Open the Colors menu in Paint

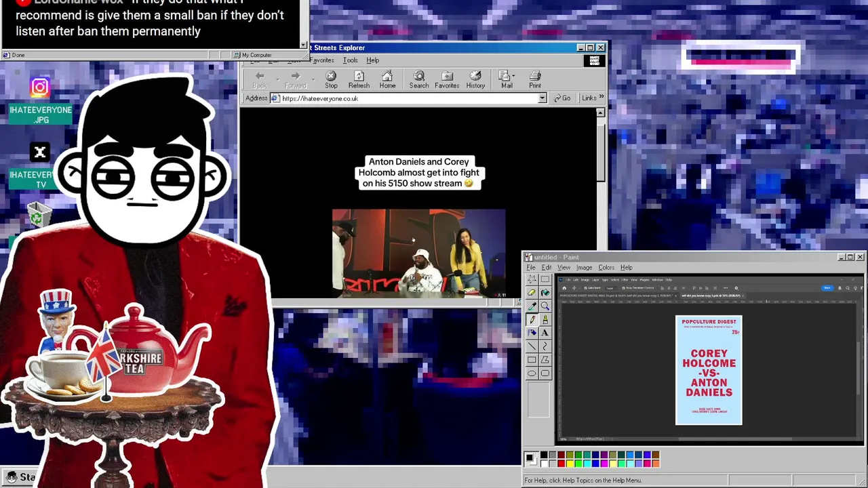[606, 268]
